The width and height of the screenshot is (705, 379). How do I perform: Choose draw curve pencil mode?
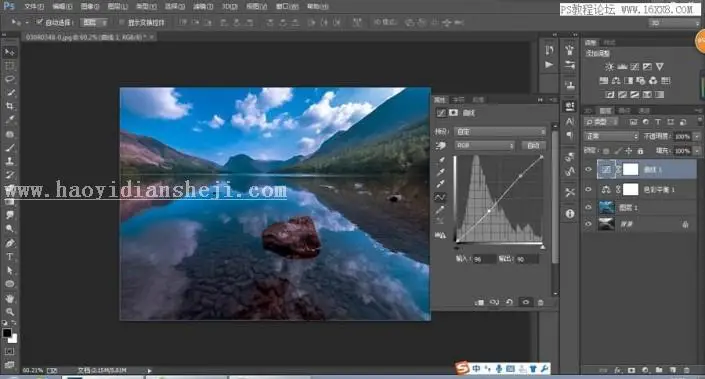441,210
